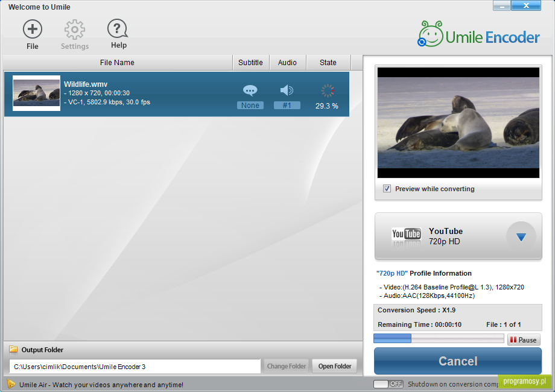Click the Remaining Time : 00:00:10 text

(419, 324)
